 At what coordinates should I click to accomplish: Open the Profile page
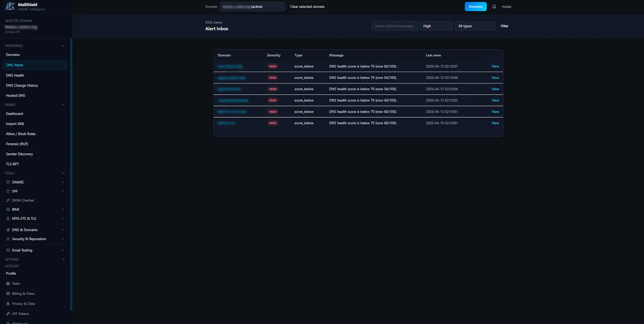click(x=35, y=274)
